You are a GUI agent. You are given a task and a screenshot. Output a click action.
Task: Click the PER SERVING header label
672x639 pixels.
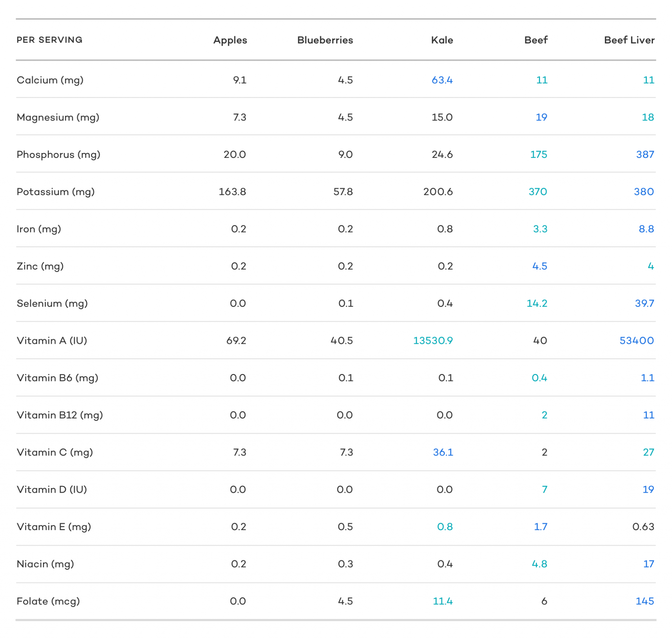49,40
